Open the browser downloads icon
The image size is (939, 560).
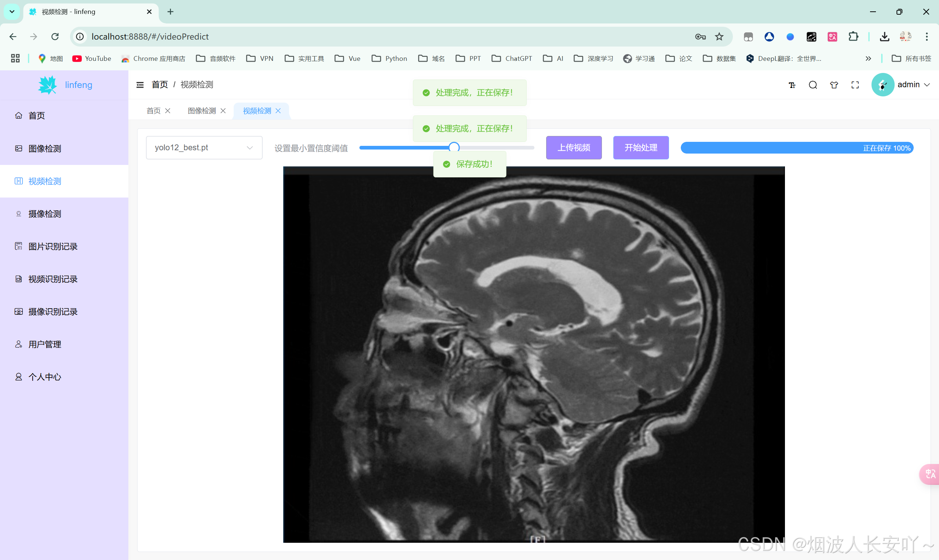(x=884, y=37)
